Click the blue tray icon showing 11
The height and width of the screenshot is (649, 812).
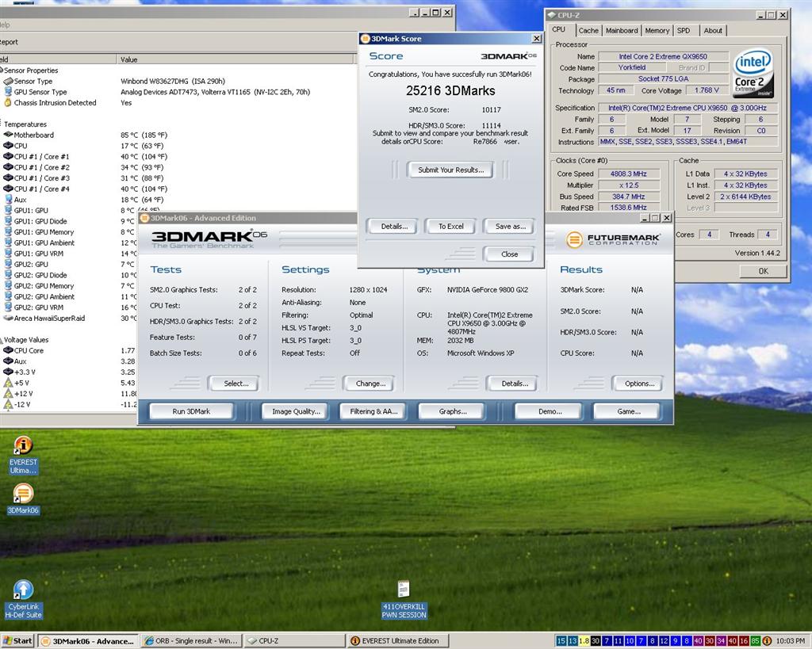click(x=619, y=641)
